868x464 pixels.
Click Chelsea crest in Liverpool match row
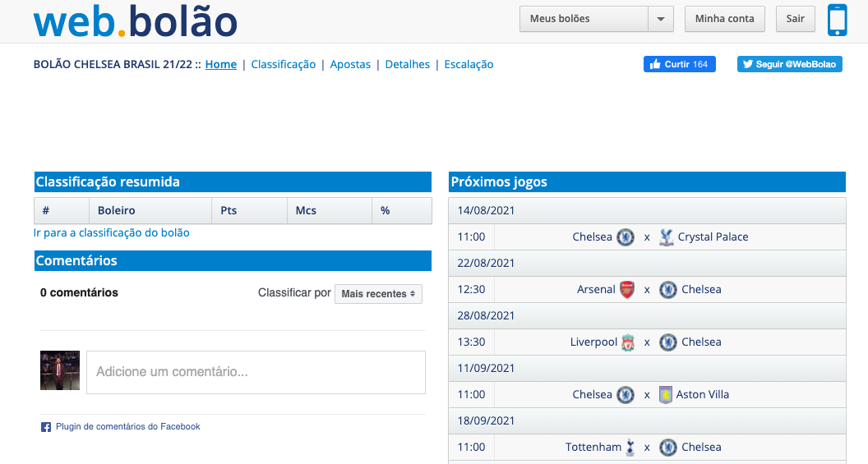click(668, 342)
